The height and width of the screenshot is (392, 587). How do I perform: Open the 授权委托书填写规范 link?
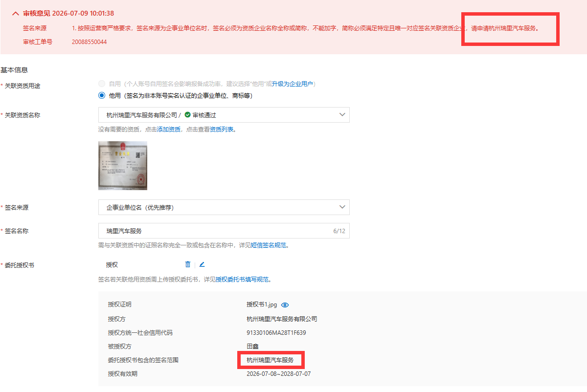(x=242, y=280)
